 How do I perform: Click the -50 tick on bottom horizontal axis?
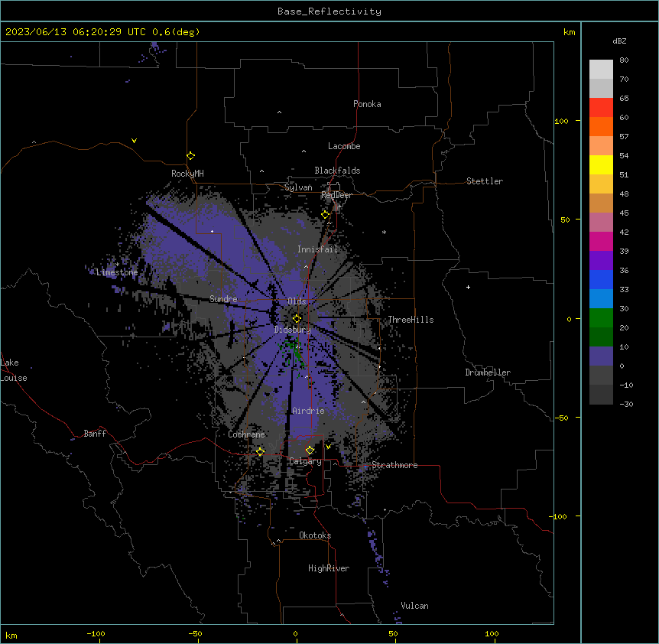(x=195, y=633)
